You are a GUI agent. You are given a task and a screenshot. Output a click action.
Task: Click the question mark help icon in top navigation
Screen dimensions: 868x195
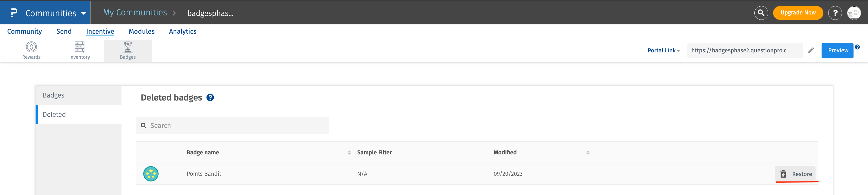click(835, 13)
